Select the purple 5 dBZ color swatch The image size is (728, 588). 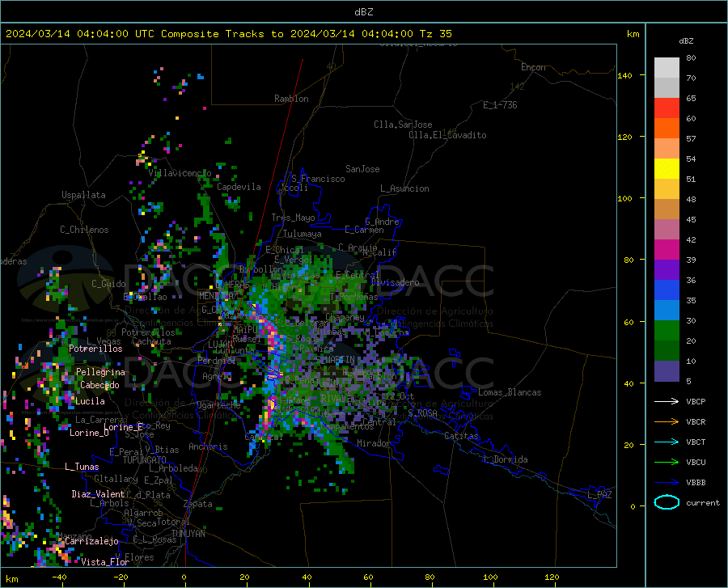pyautogui.click(x=667, y=370)
